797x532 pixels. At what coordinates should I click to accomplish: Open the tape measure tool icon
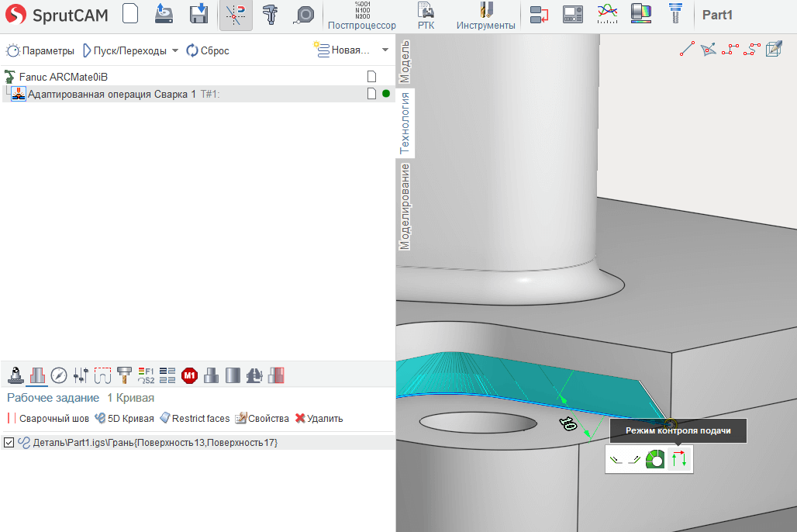303,15
